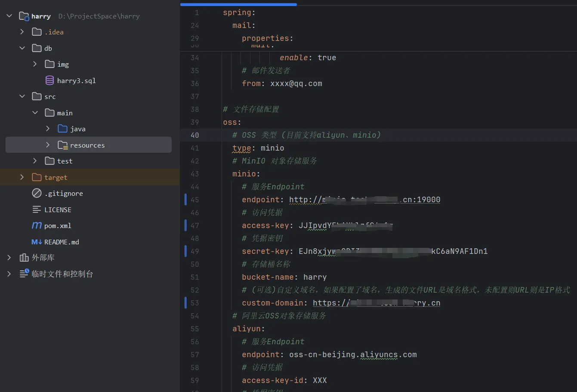Viewport: 577px width, 392px height.
Task: Click the blue change marker beside line 47
Action: coord(185,225)
